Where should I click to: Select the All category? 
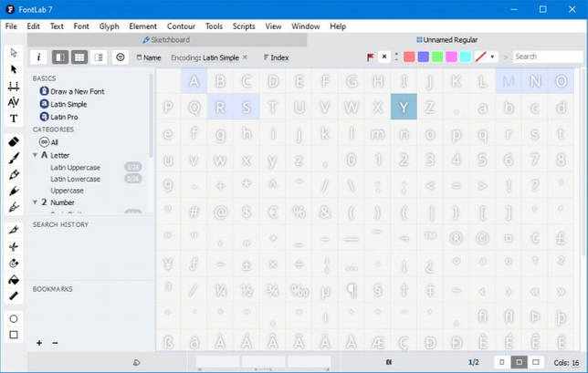pyautogui.click(x=48, y=142)
